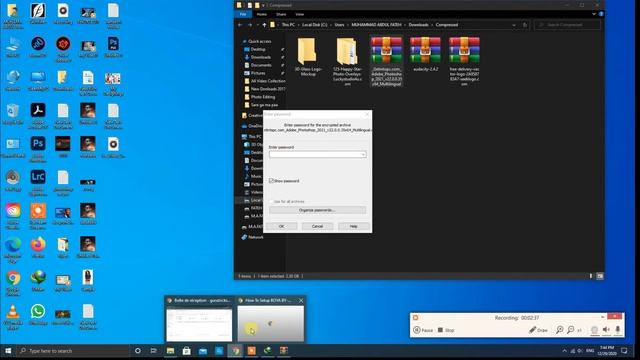Click the Enter password input field
640x360 pixels.
click(x=317, y=154)
